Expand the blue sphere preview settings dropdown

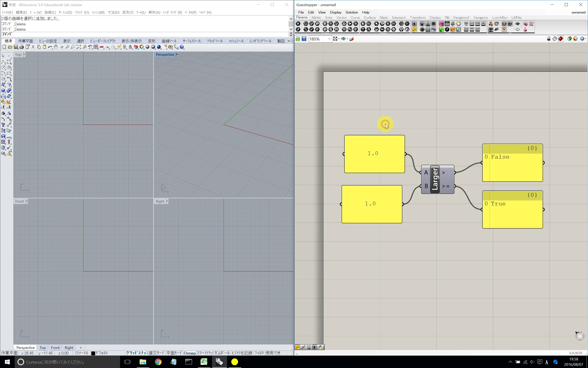click(x=586, y=39)
